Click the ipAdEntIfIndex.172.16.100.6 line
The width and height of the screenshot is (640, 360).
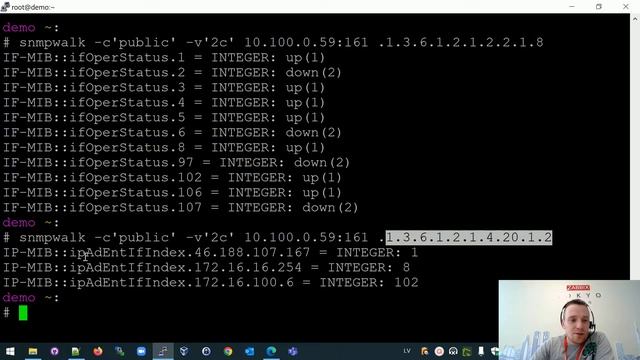[x=211, y=282]
